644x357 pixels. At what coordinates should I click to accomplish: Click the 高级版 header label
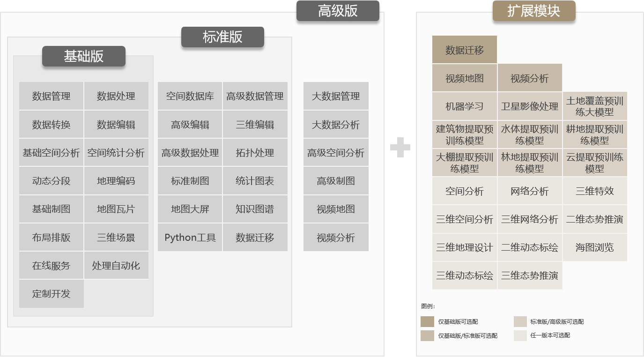coord(338,11)
